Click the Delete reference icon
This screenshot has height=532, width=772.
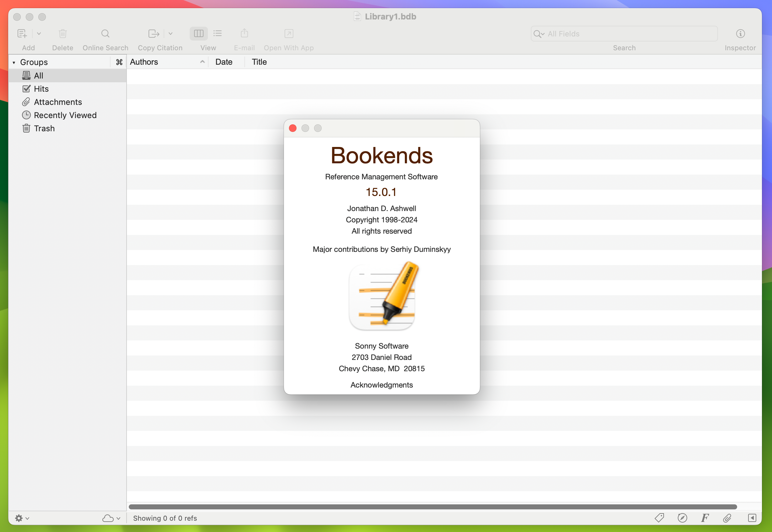62,33
